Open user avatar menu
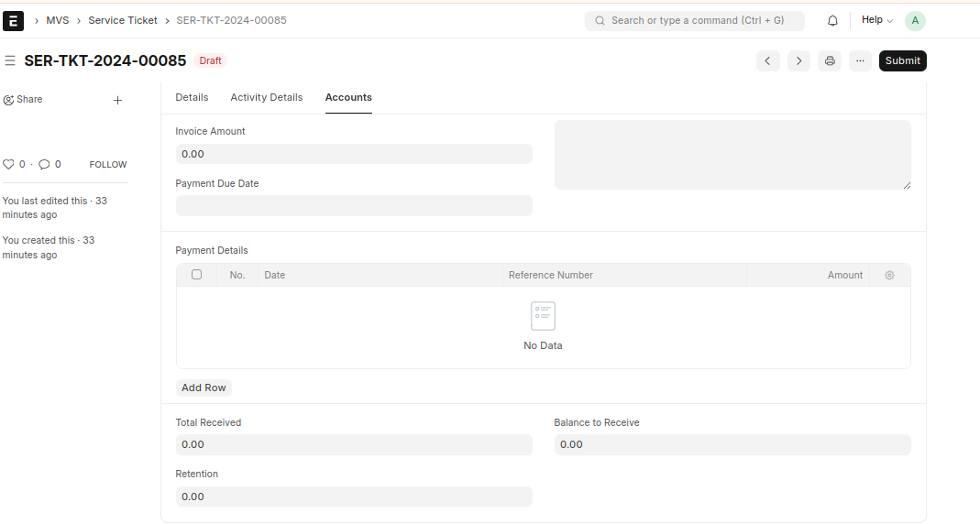Screen dimensions: 980x524 (x=914, y=20)
